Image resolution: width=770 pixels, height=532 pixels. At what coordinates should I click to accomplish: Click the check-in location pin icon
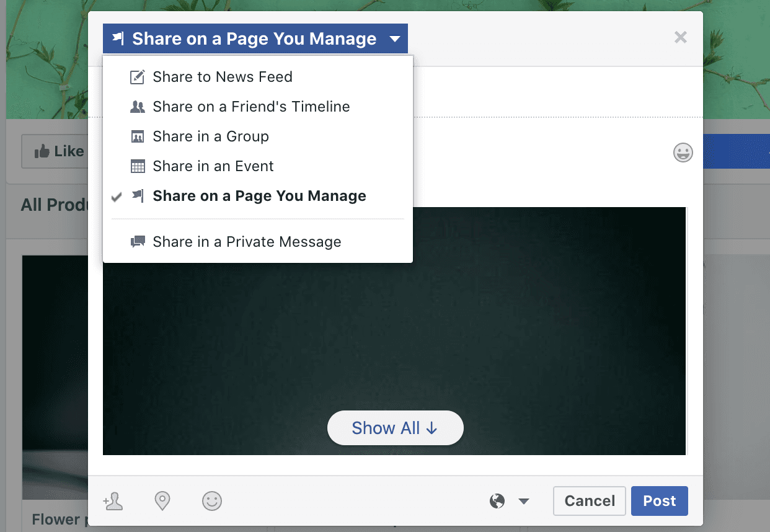[x=162, y=501]
